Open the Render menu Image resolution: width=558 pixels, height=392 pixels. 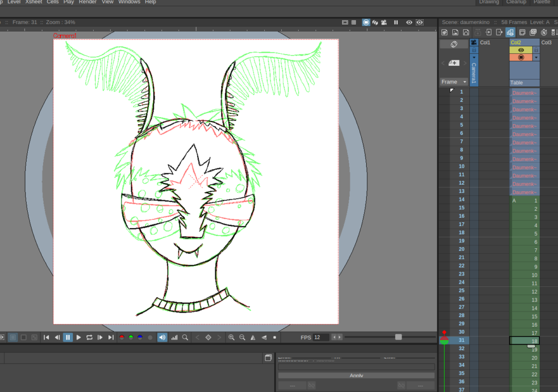(88, 2)
